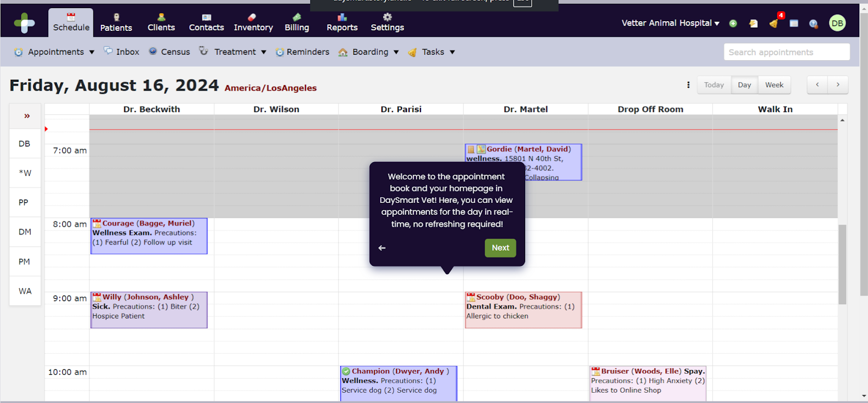
Task: Open Willy (Johnson, Ashley) Sick appointment
Action: pos(149,310)
